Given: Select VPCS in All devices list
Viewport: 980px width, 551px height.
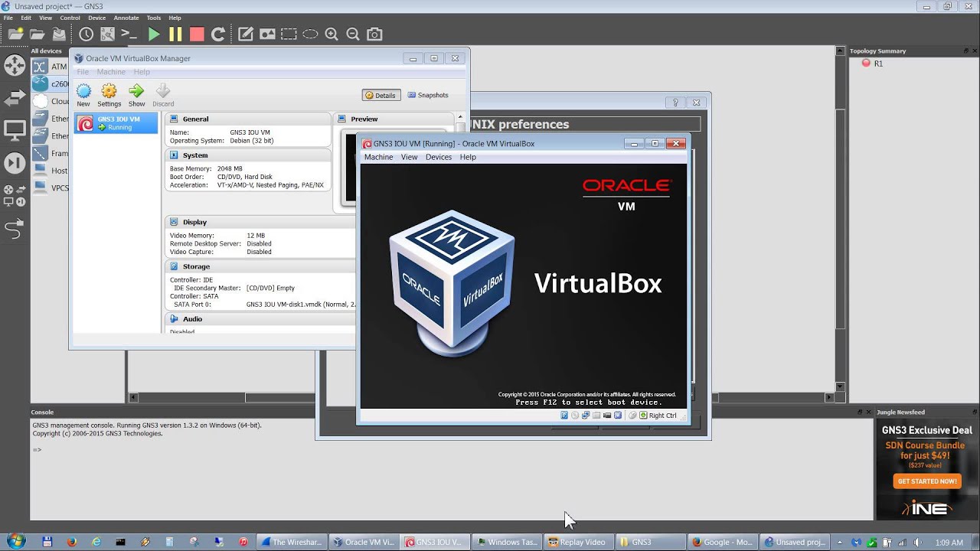Looking at the screenshot, I should (x=51, y=187).
